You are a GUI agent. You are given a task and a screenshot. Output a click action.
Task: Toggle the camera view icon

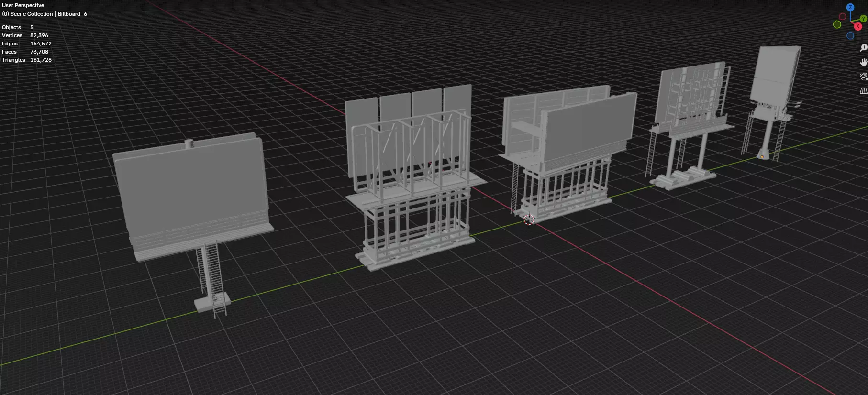tap(863, 77)
